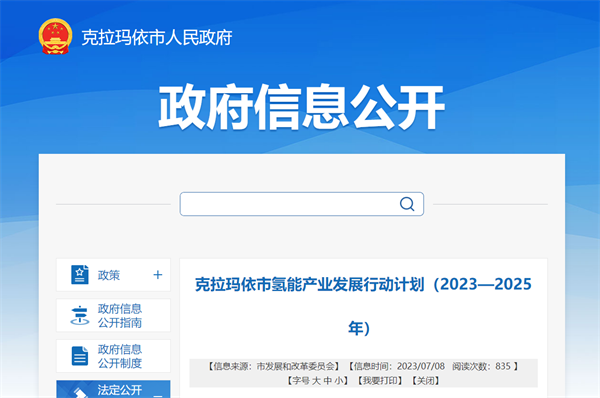Set font size to 大
600x398 pixels.
tap(316, 381)
